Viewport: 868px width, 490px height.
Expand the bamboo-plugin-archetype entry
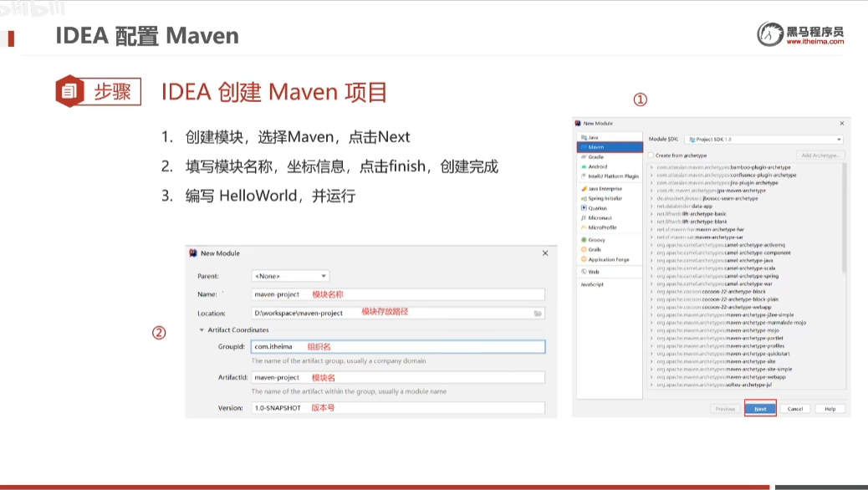click(651, 167)
